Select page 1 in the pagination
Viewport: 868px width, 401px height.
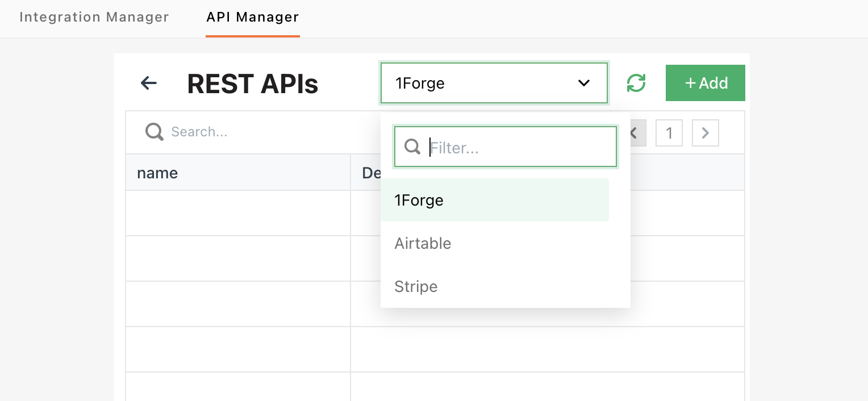tap(669, 132)
